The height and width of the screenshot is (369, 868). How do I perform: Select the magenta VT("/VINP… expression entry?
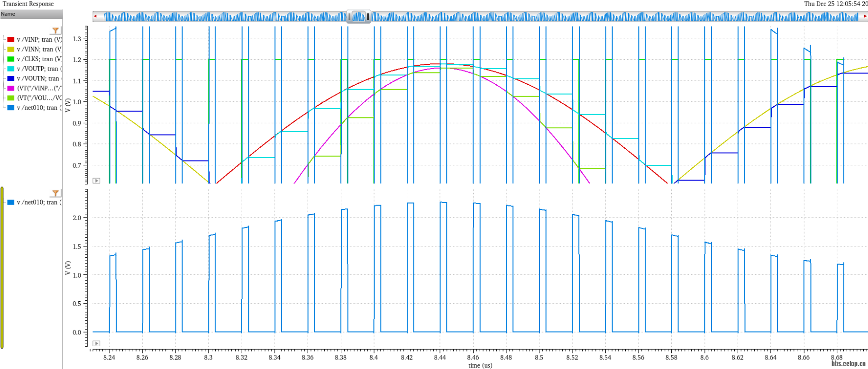coord(39,88)
